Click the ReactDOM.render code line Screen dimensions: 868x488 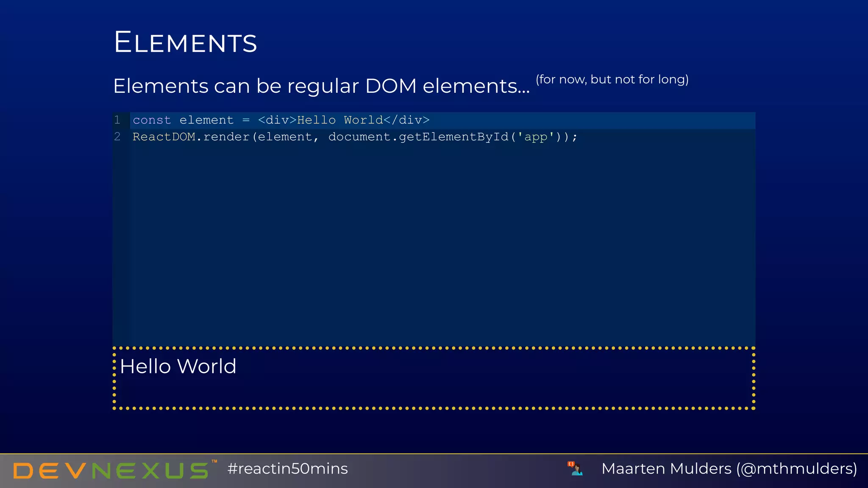355,137
